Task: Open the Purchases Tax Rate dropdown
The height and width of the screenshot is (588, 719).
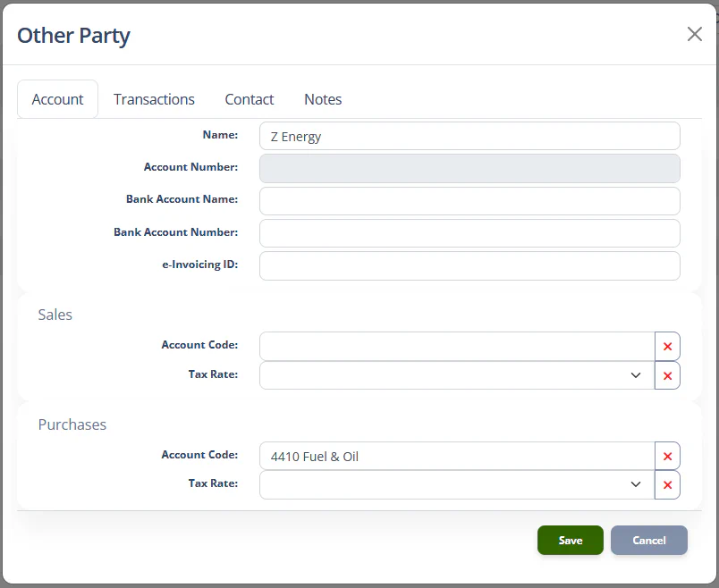Action: (635, 485)
